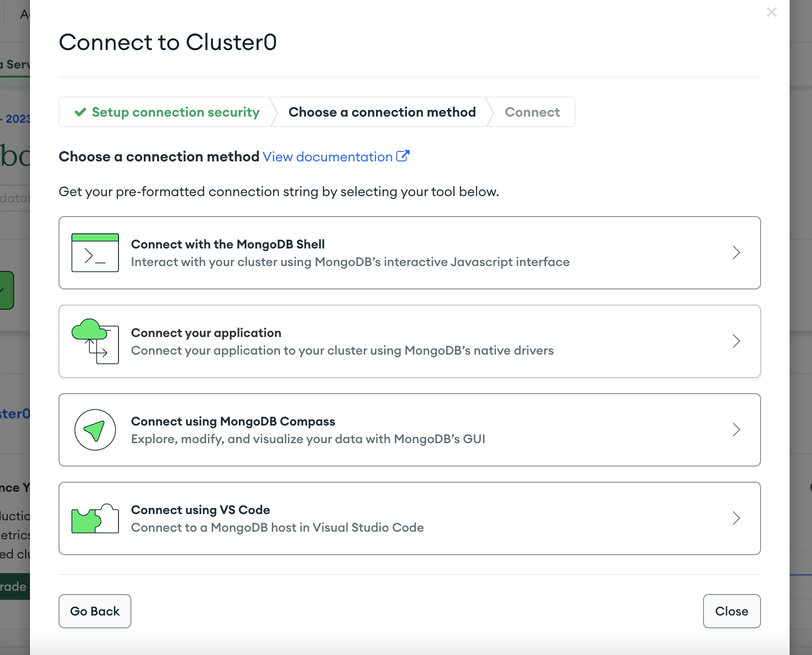This screenshot has height=655, width=812.
Task: Click the green checkmark on Setup connection security
Action: point(80,112)
